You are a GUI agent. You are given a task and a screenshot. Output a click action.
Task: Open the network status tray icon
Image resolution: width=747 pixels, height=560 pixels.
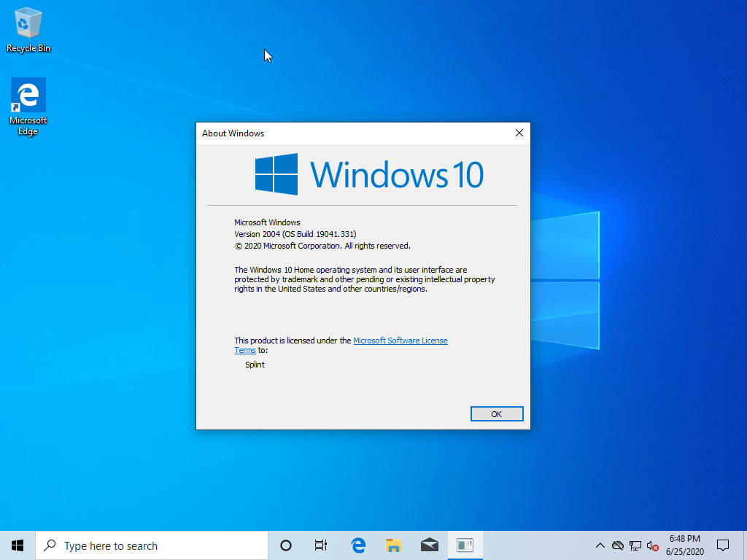[x=635, y=545]
